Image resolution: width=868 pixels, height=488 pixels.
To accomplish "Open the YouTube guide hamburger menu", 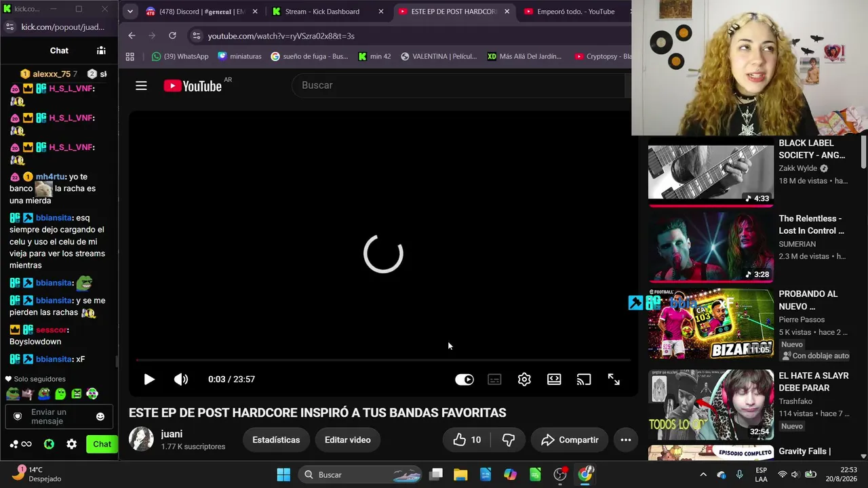I will 141,85.
